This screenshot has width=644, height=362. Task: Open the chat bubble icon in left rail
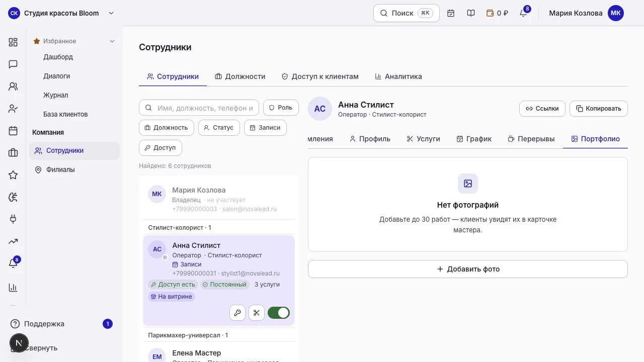pyautogui.click(x=13, y=64)
